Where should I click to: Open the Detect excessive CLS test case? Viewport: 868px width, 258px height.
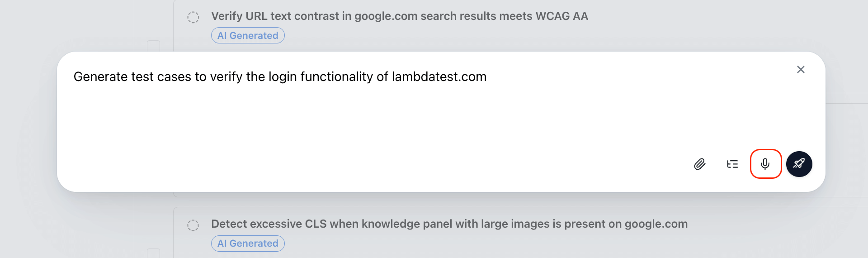pos(449,224)
